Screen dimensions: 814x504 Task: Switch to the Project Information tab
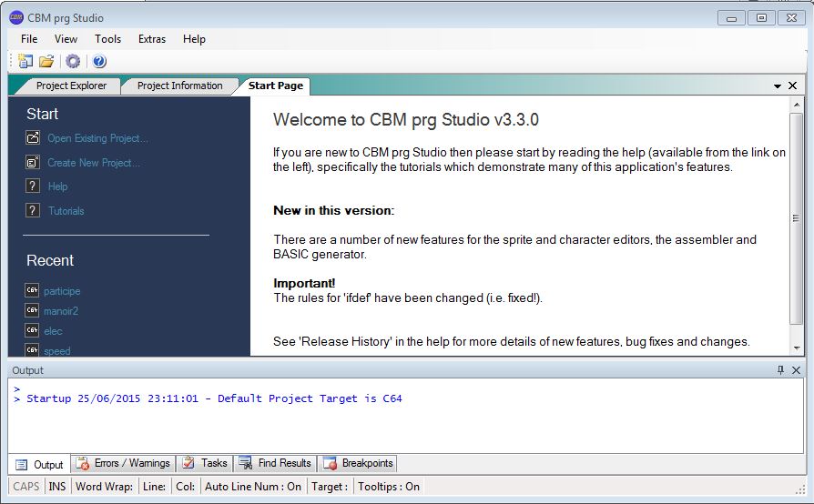pos(179,86)
